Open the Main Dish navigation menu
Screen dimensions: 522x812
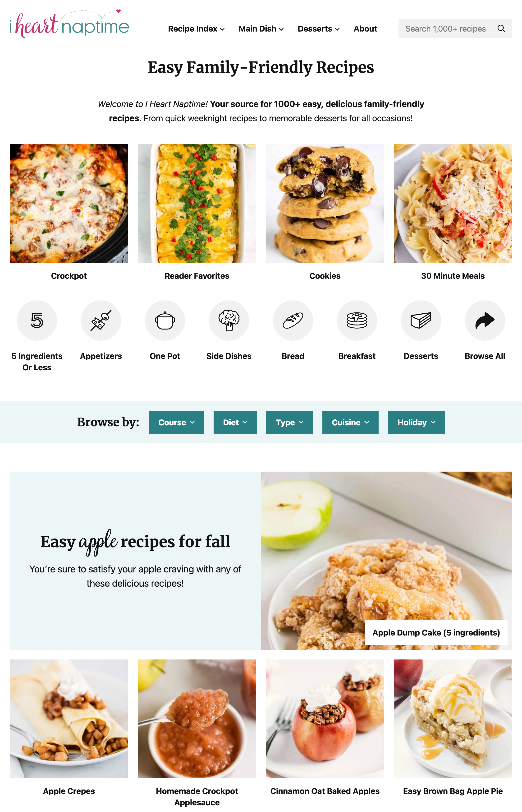pyautogui.click(x=261, y=29)
